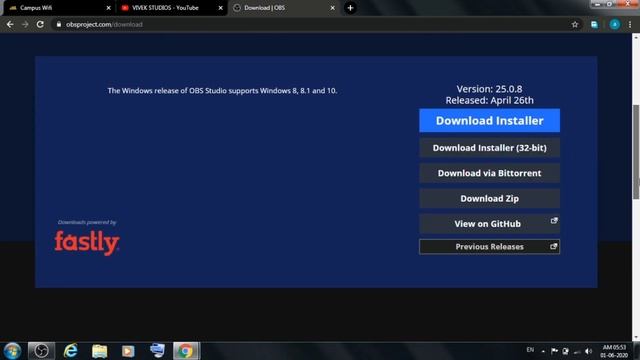Click the Released: April 26th text
Viewport: 640px width, 360px height.
(489, 100)
